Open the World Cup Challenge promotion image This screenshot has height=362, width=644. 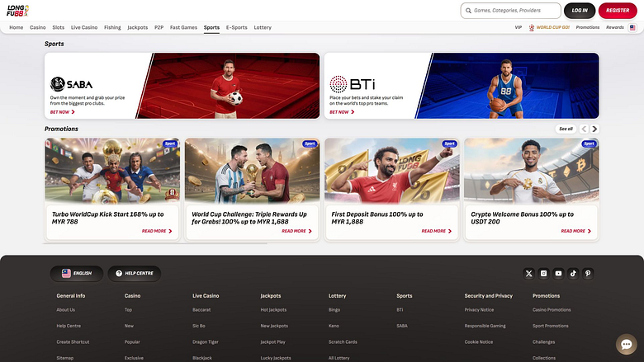point(252,171)
